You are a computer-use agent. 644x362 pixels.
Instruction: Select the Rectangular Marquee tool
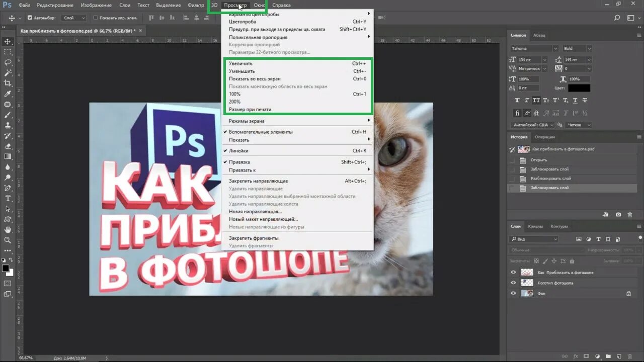point(8,52)
